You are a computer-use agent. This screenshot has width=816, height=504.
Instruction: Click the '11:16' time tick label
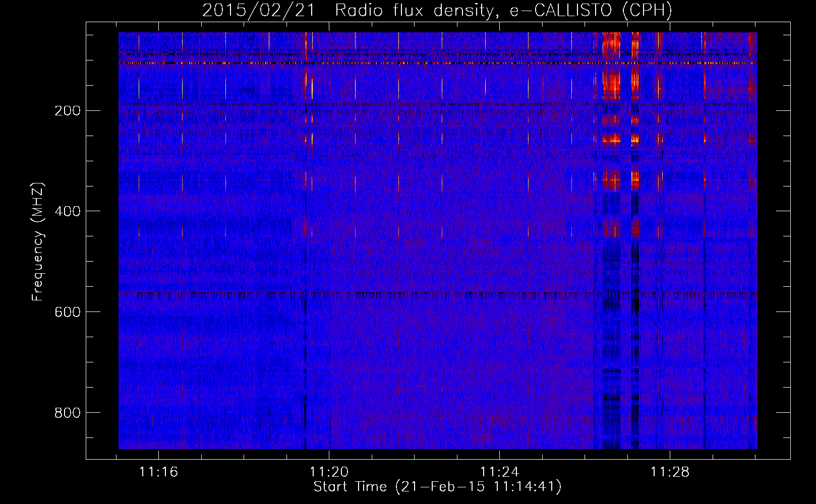point(159,472)
